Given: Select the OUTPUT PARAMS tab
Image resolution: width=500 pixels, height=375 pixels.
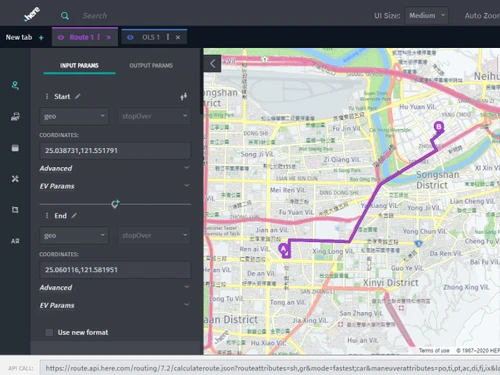Looking at the screenshot, I should [x=151, y=66].
